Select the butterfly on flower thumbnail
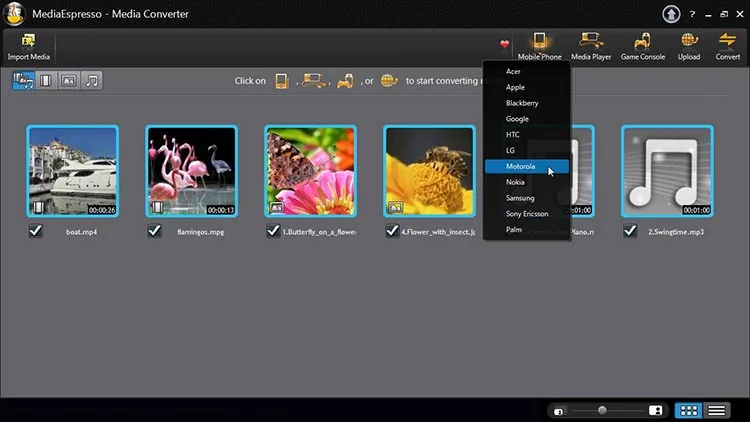Screen dimensions: 750x422 click(x=310, y=171)
